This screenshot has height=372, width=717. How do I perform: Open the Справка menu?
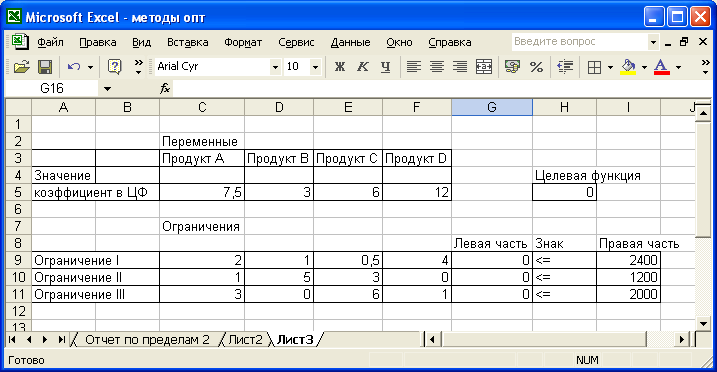pyautogui.click(x=449, y=43)
